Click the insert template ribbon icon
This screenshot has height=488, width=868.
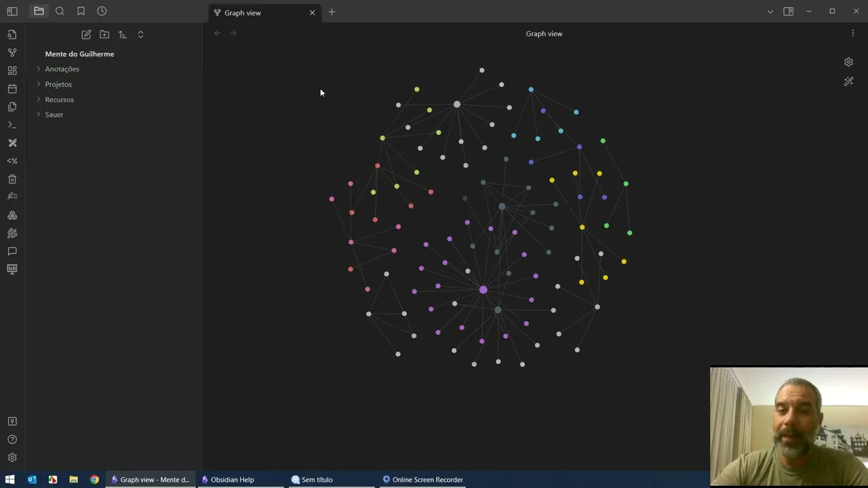tap(12, 106)
